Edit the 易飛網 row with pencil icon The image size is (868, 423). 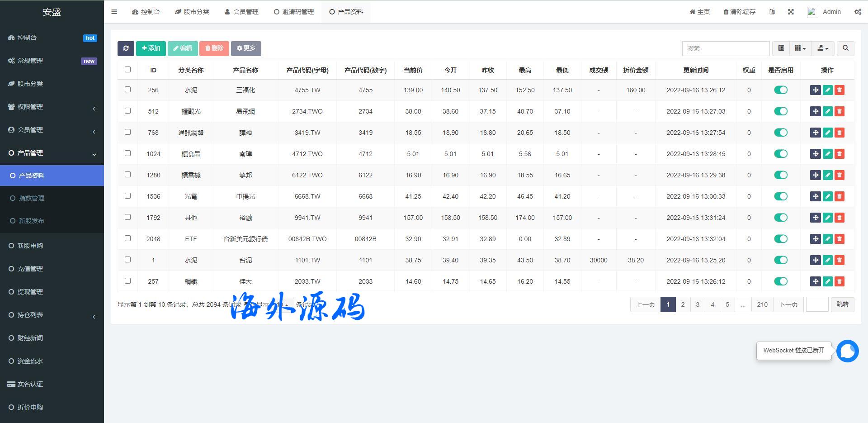pos(827,111)
